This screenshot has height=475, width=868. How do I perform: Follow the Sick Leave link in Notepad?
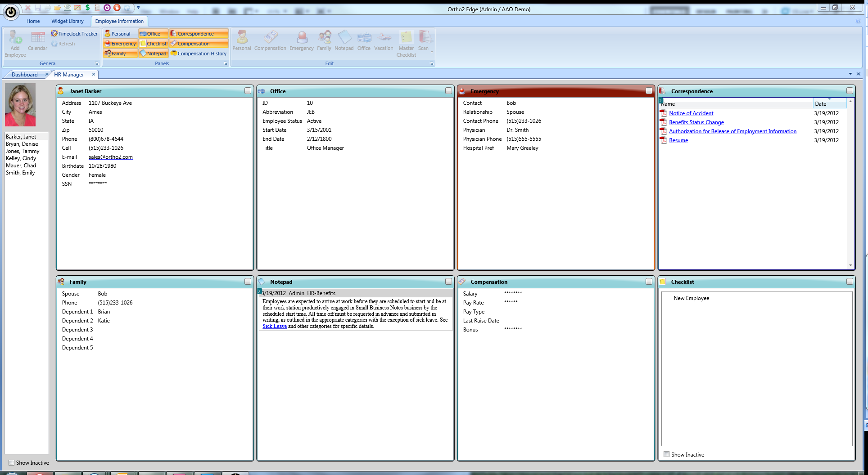[x=275, y=326]
